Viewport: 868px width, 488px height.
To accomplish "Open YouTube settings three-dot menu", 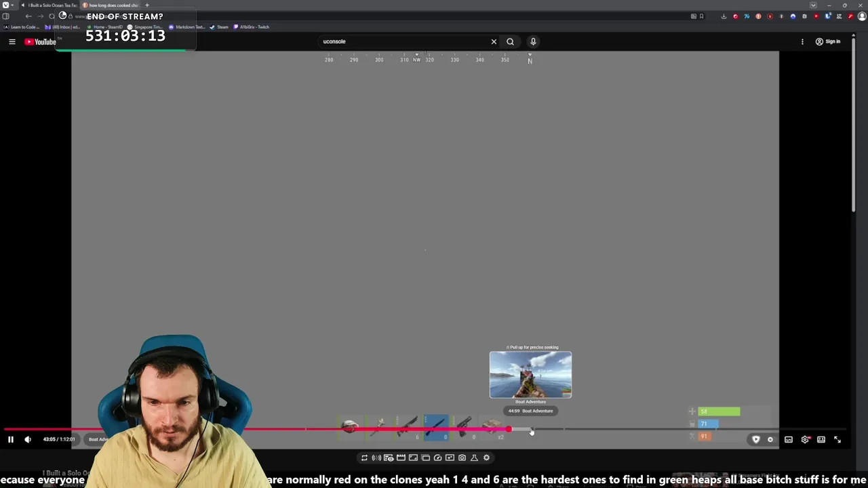I will [802, 42].
